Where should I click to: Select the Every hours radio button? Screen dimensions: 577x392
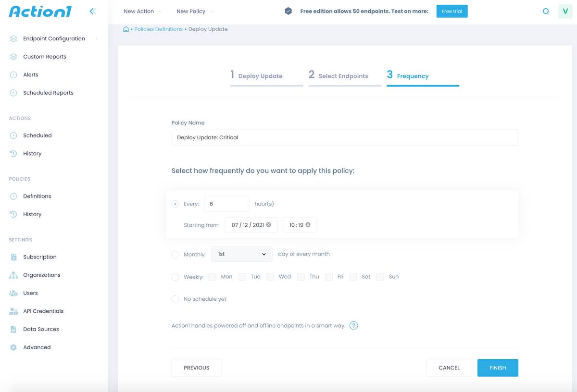pyautogui.click(x=175, y=204)
